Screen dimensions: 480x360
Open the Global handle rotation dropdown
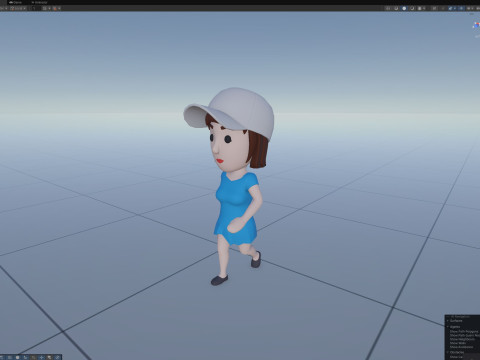18,8
